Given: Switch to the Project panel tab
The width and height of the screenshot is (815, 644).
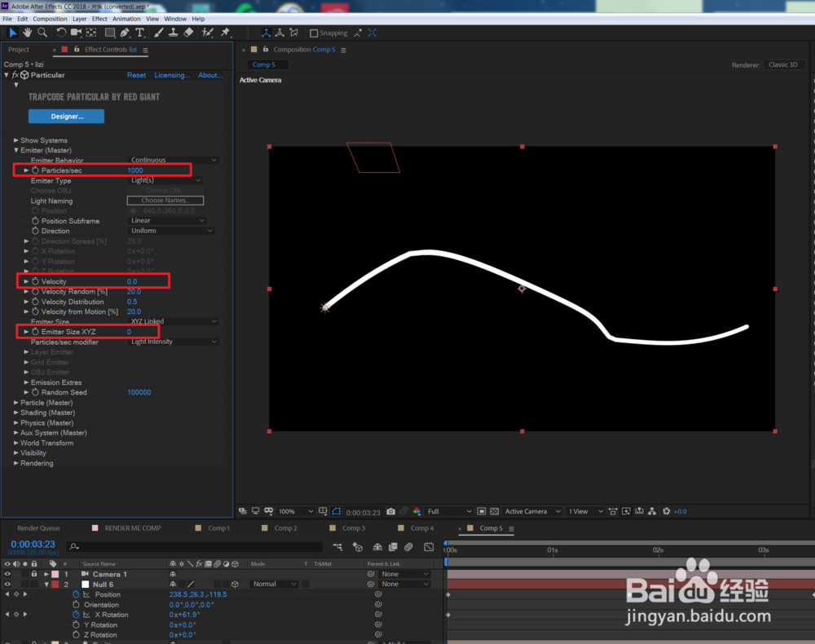Looking at the screenshot, I should pyautogui.click(x=19, y=50).
